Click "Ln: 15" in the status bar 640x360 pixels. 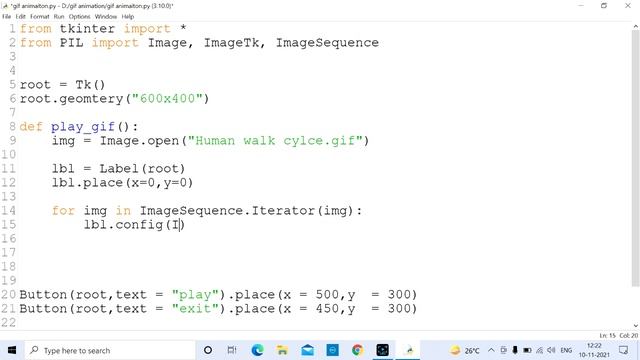[x=607, y=336]
